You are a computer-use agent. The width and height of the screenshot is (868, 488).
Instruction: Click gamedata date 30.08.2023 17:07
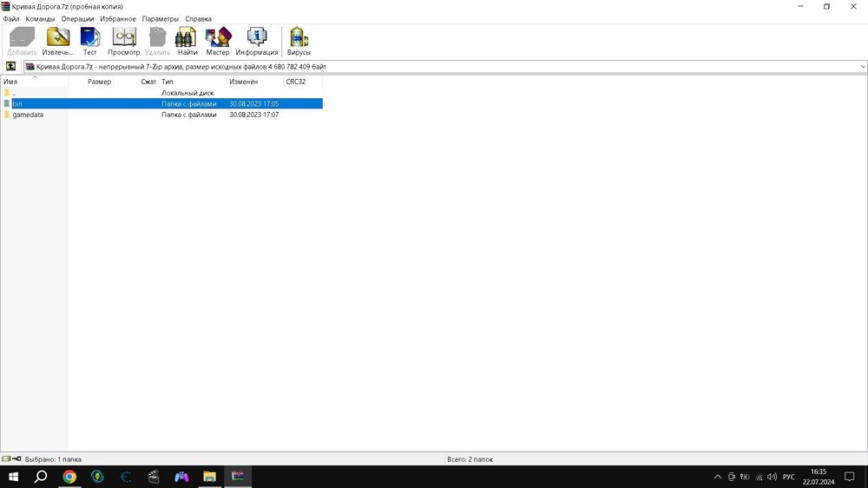[x=254, y=115]
